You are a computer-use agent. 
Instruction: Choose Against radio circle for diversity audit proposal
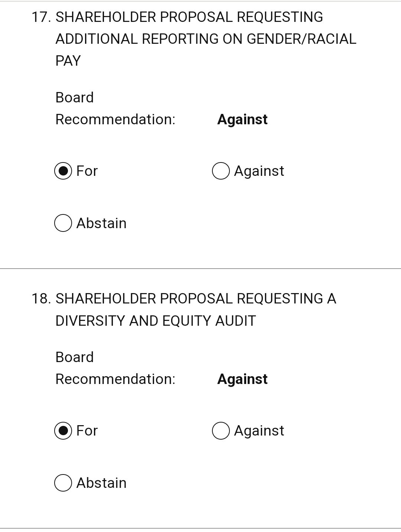(221, 431)
